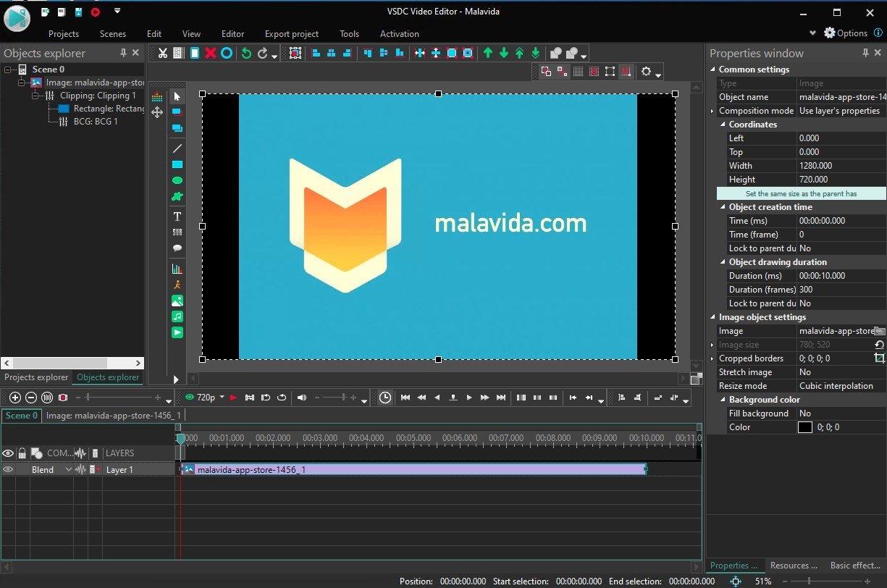
Task: Add a Tooltip speech bubble object
Action: (x=177, y=248)
